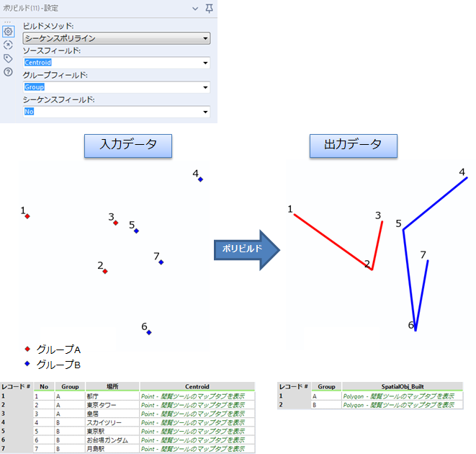Screen dimensions: 476x454
Task: Click the 東京タワー cell
Action: pyautogui.click(x=112, y=405)
